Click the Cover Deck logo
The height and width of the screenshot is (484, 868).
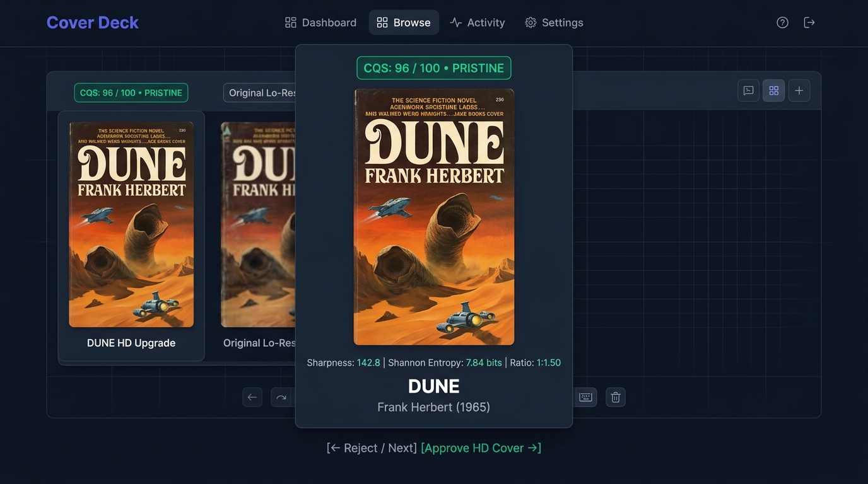tap(93, 23)
